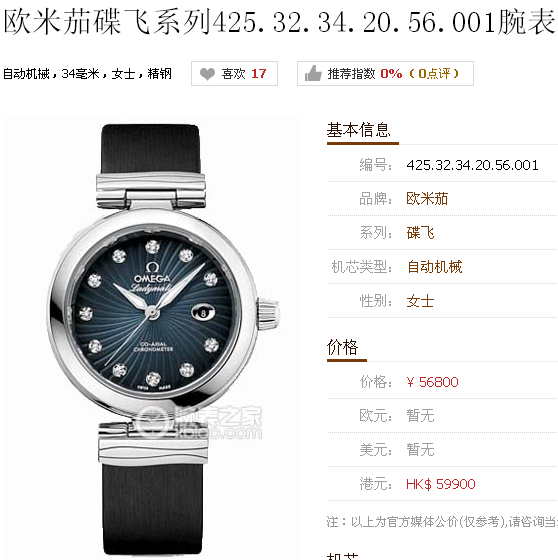Open the 欧米茄 brand link
The width and height of the screenshot is (558, 560).
click(427, 199)
